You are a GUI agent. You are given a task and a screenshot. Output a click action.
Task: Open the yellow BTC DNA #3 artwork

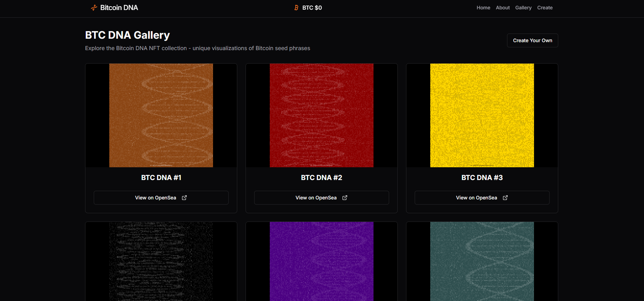(482, 115)
